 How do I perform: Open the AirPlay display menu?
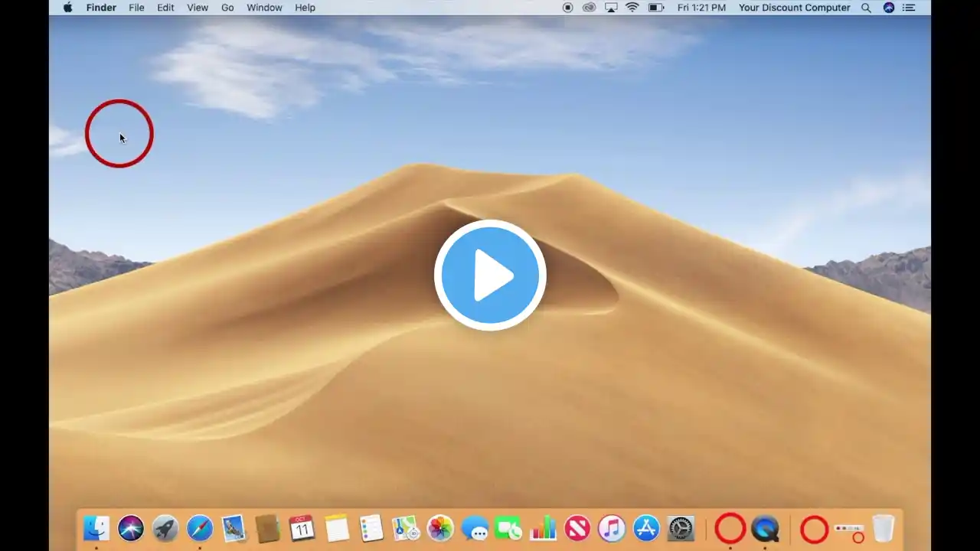pyautogui.click(x=611, y=8)
